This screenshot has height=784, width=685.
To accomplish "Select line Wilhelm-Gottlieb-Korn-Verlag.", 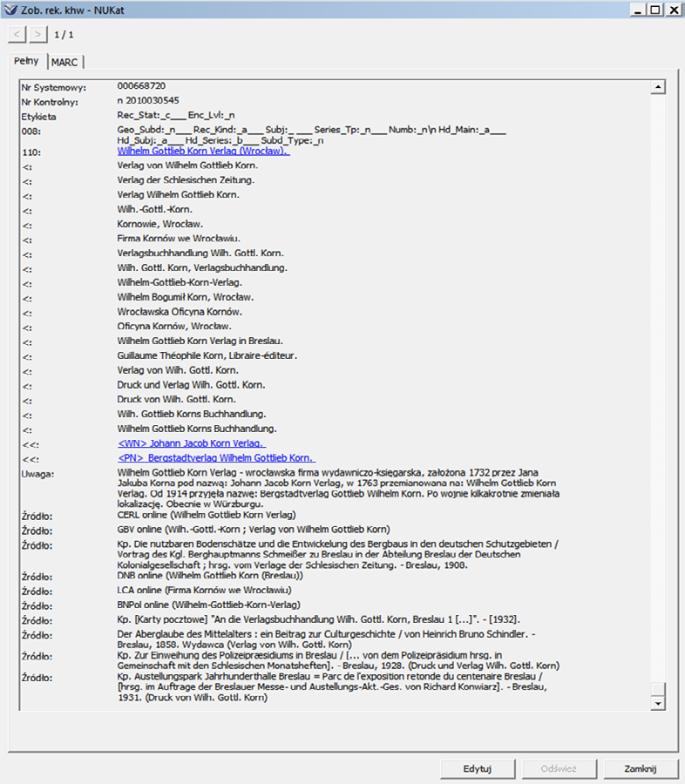I will click(x=180, y=282).
